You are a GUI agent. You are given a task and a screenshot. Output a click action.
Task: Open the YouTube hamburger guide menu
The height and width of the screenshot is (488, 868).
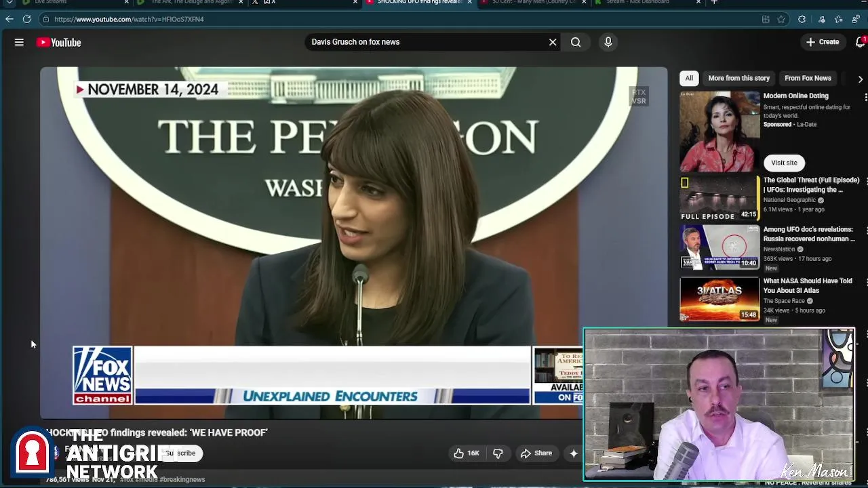(19, 42)
